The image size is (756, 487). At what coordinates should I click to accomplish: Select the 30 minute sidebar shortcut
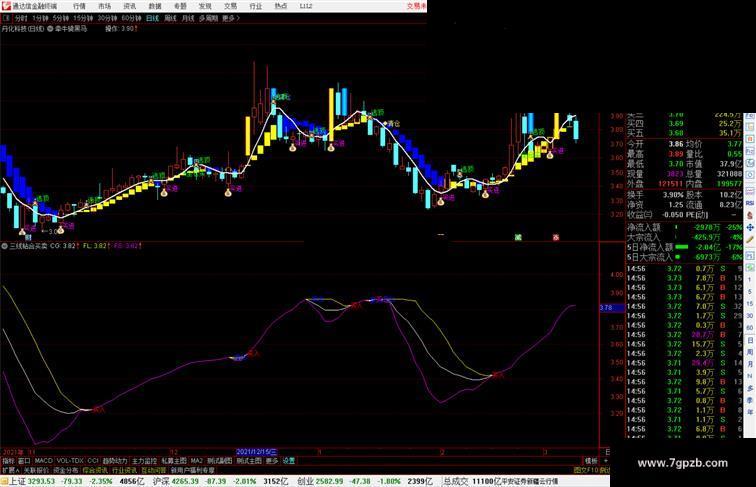[x=750, y=315]
